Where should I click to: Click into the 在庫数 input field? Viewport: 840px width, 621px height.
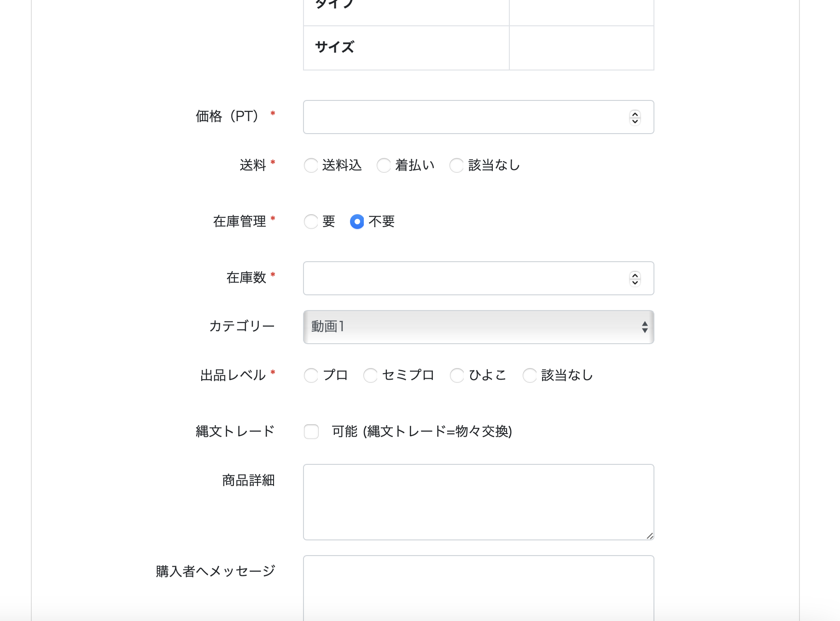tap(465, 279)
